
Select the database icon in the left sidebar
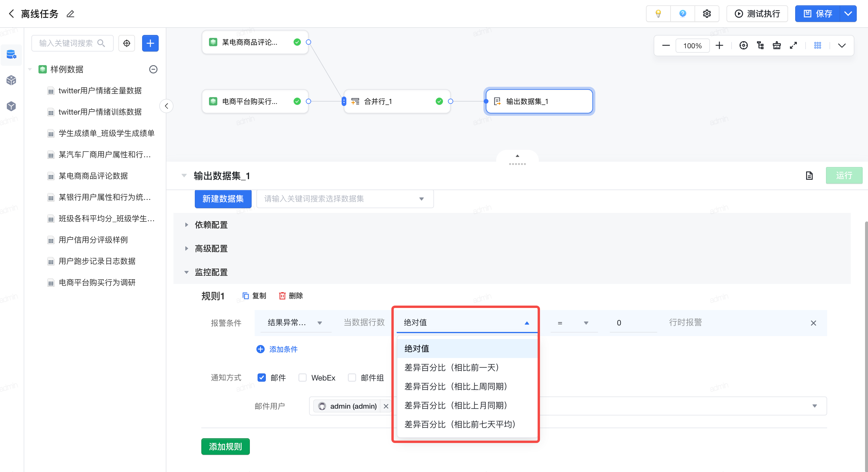coord(12,54)
